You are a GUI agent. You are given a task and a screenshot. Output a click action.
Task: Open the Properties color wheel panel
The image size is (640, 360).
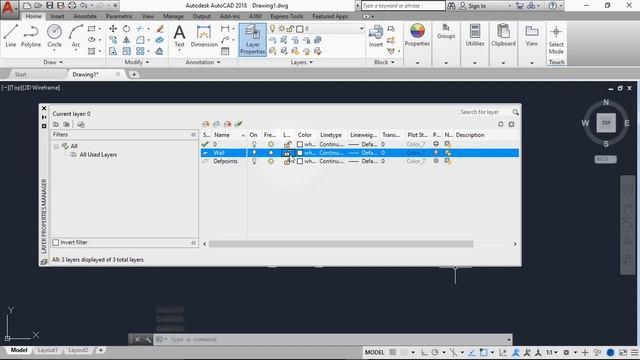(x=417, y=35)
